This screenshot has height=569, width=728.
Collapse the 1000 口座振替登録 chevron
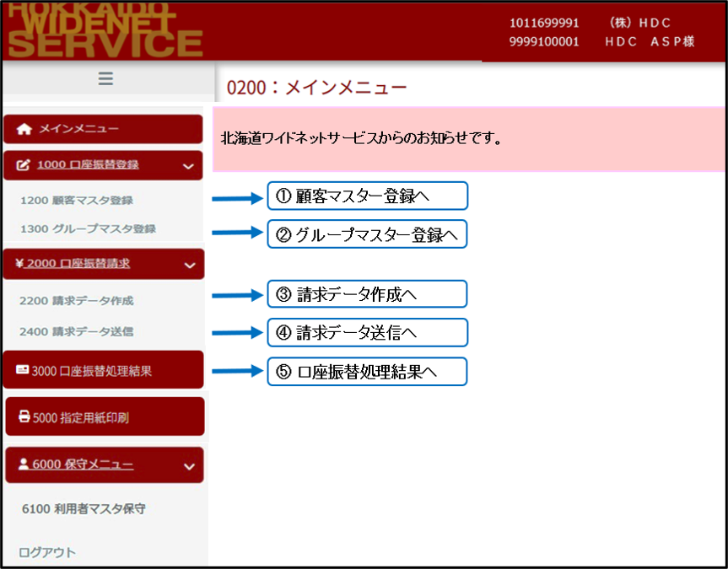(188, 166)
